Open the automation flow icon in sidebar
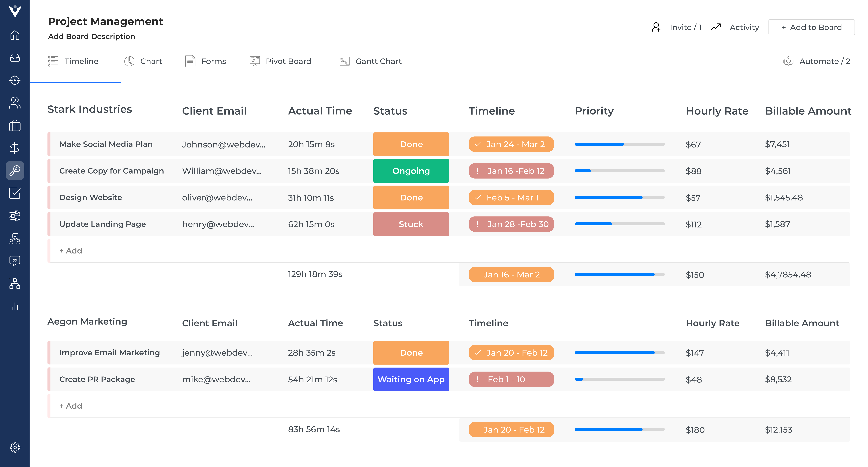Image resolution: width=868 pixels, height=467 pixels. pos(15,216)
